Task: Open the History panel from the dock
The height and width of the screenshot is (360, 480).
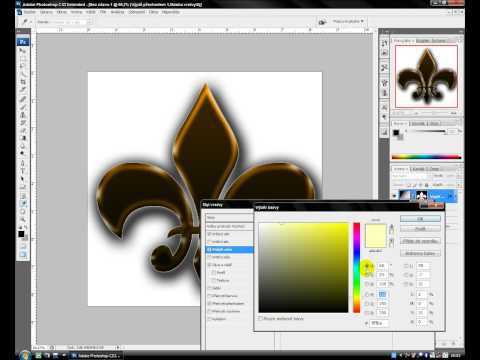Action: coord(384,43)
